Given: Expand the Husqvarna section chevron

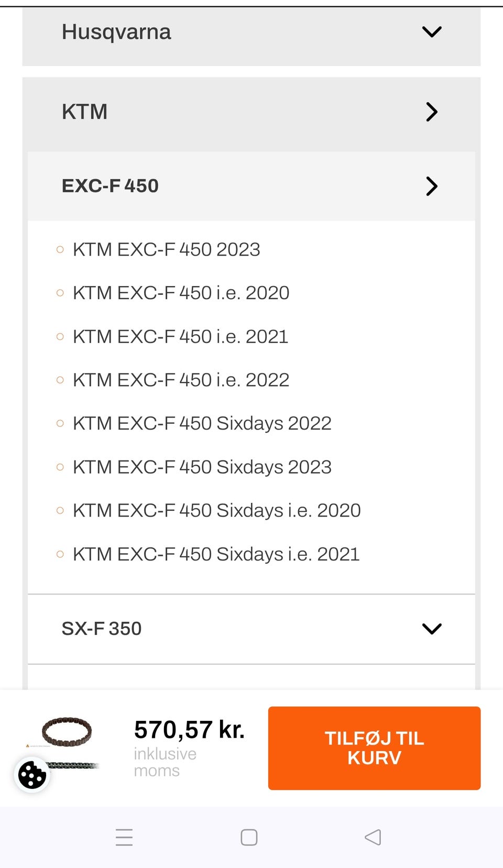Looking at the screenshot, I should tap(432, 32).
